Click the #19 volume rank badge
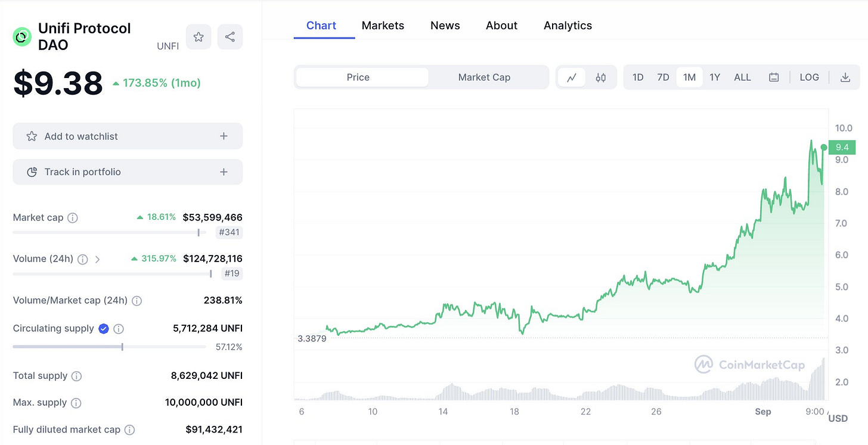Image resolution: width=868 pixels, height=445 pixels. 232,274
